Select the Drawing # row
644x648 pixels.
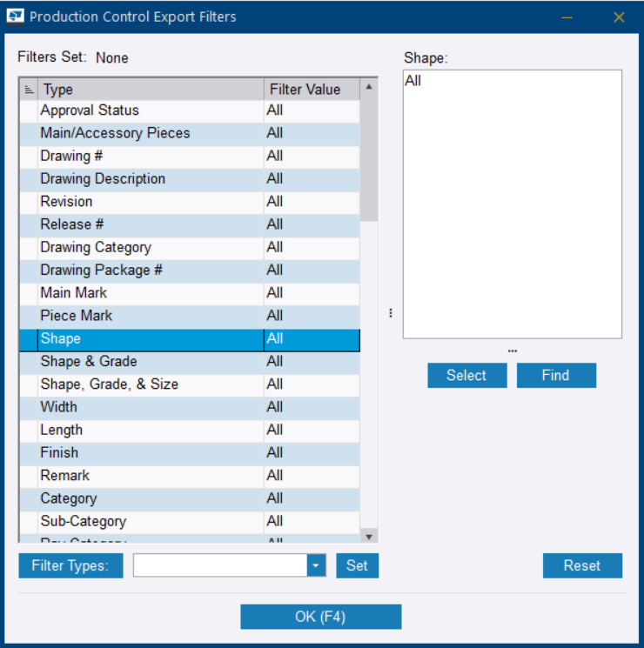[x=190, y=157]
